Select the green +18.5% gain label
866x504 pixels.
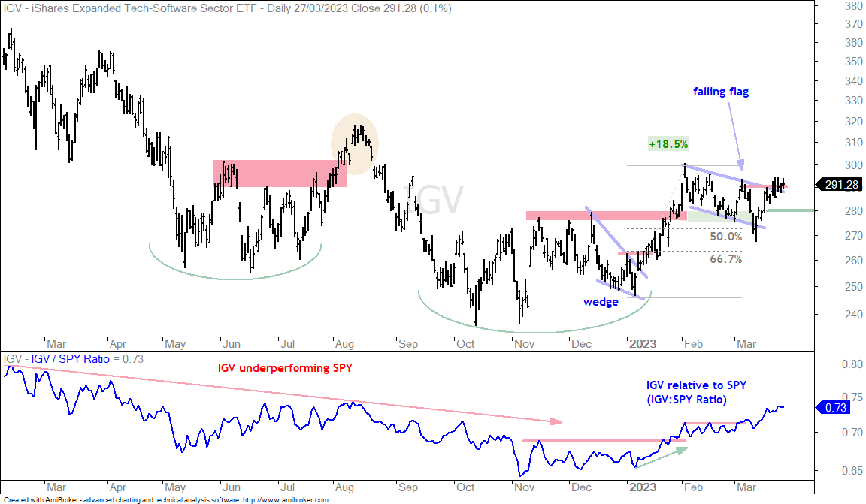668,144
